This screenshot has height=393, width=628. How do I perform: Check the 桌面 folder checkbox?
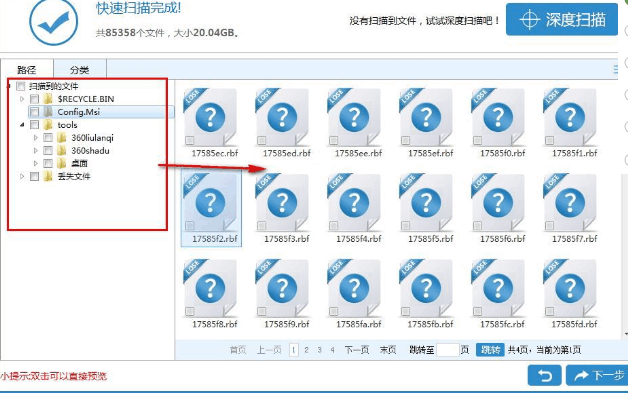[x=48, y=163]
